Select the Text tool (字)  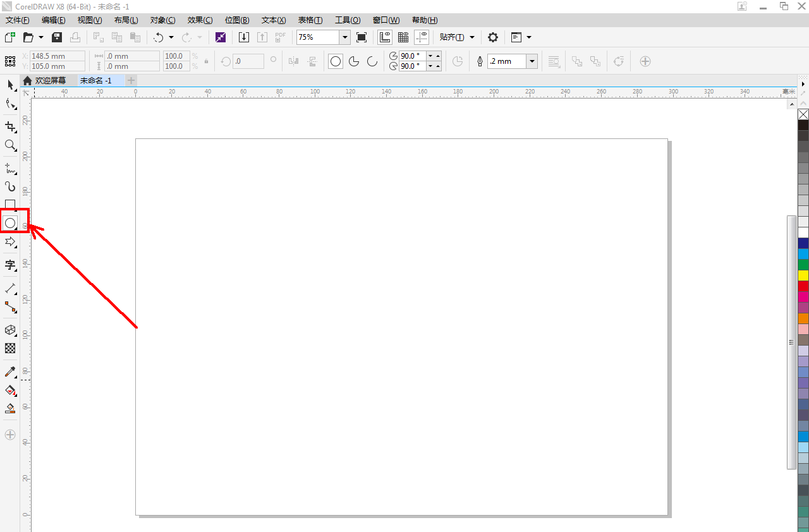pos(10,265)
